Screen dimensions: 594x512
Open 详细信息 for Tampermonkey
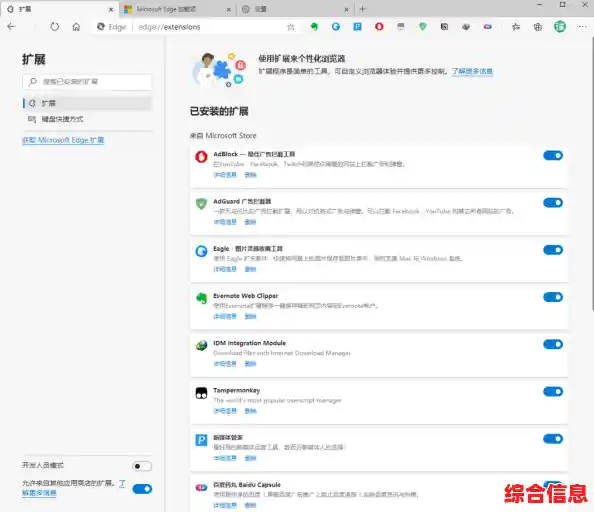coord(225,411)
